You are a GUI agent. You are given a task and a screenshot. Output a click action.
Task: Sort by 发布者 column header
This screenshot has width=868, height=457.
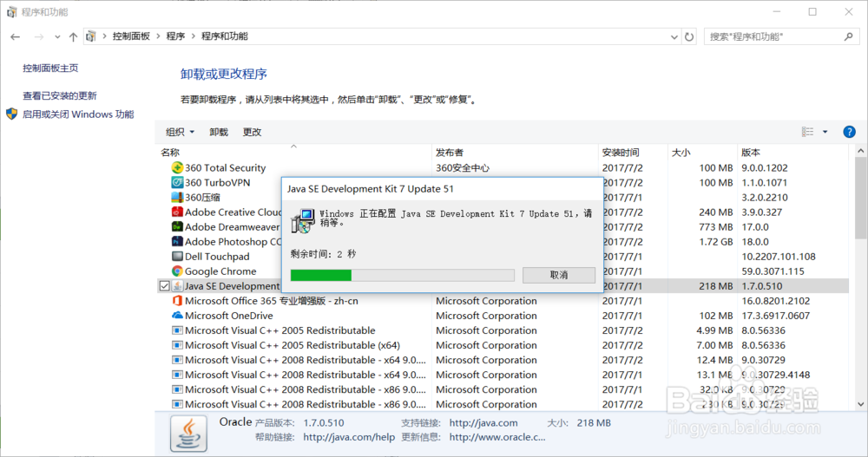click(450, 152)
